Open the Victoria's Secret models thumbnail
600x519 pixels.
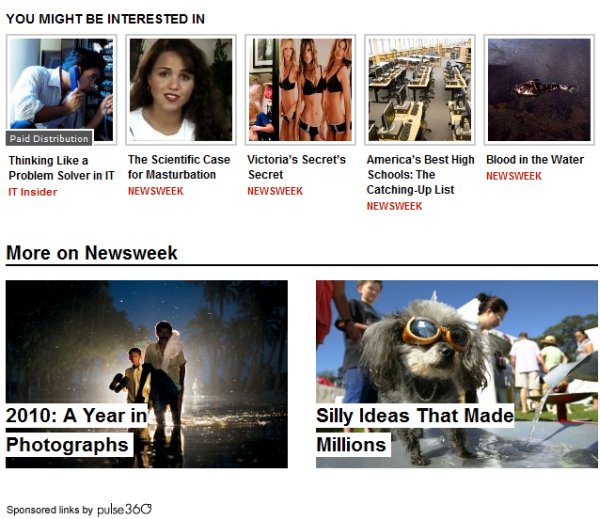pyautogui.click(x=300, y=90)
